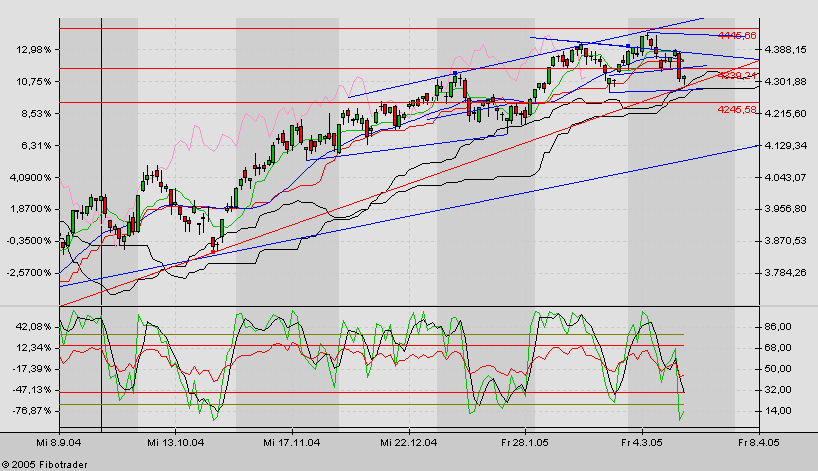Click the 6,31% left axis label

coord(37,146)
